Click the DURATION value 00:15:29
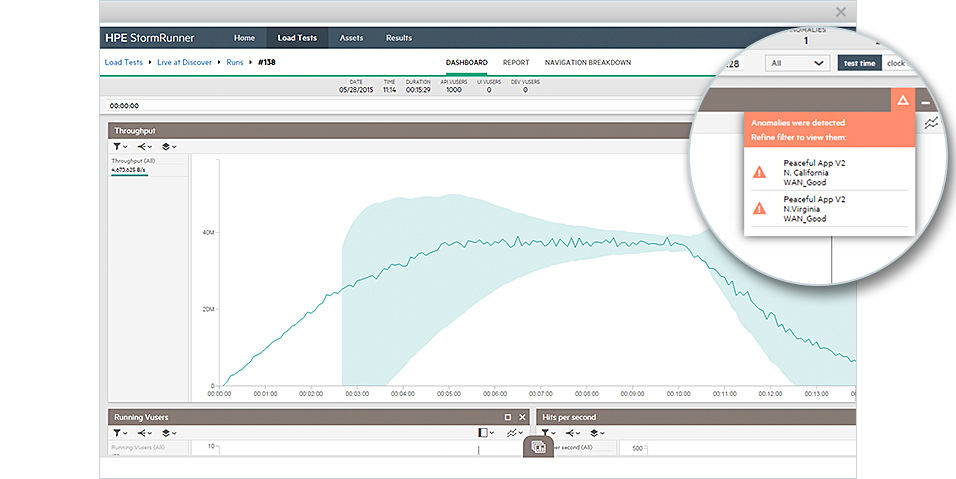Screen dimensions: 956x479 click(418, 90)
